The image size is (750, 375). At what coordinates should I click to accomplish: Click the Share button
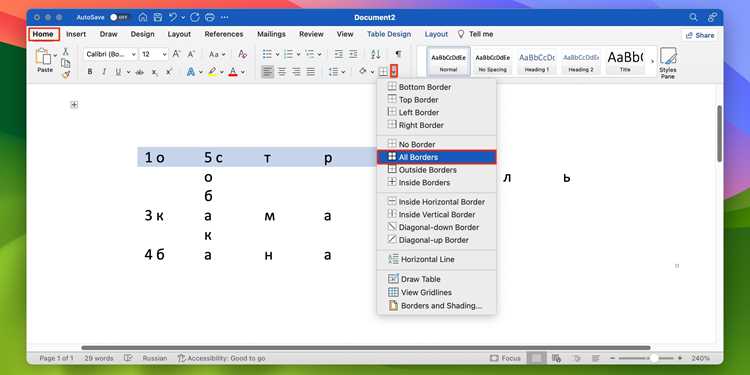[x=700, y=35]
